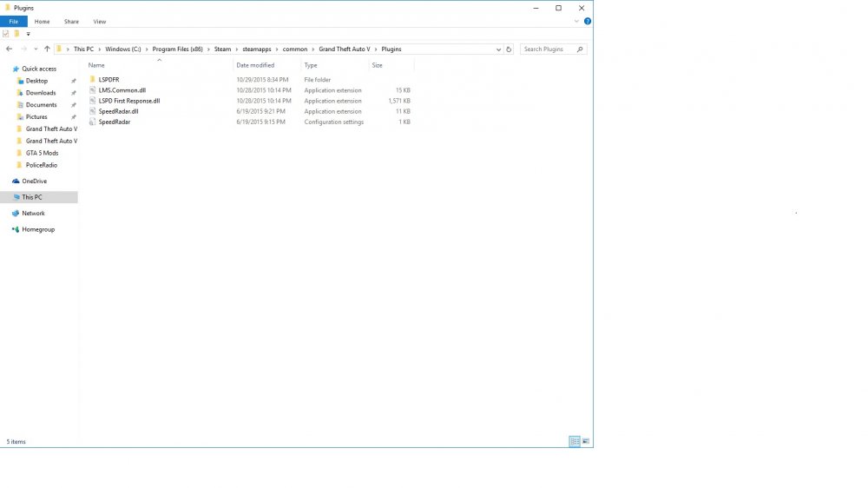Refresh the Plugins folder view
Image resolution: width=868 pixels, height=488 pixels.
[x=509, y=49]
